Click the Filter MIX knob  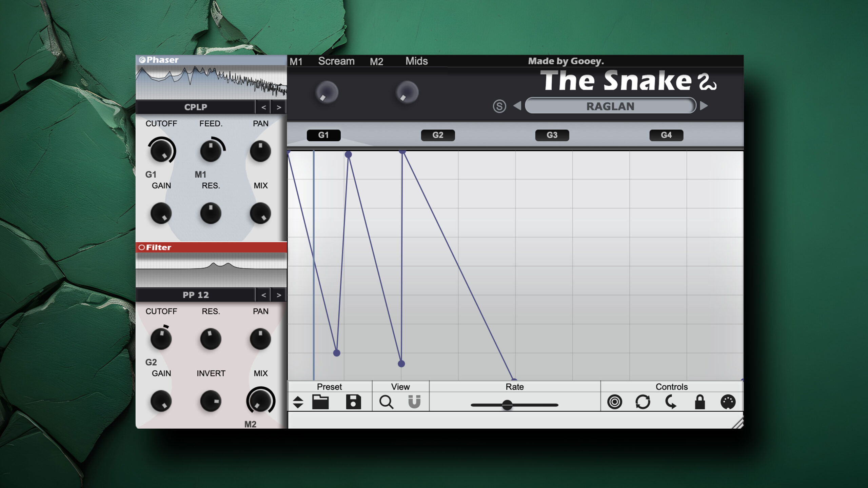pyautogui.click(x=260, y=401)
